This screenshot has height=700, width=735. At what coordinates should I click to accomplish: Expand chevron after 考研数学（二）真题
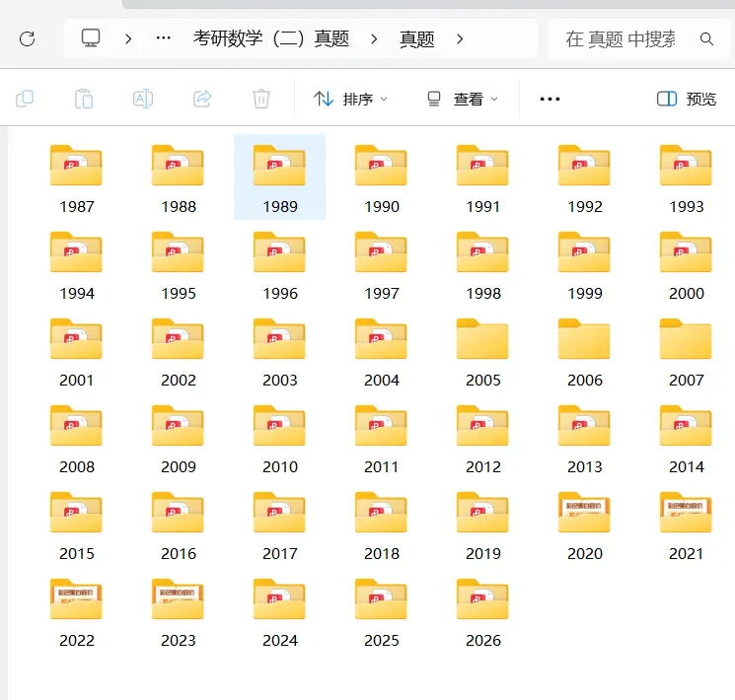click(x=374, y=38)
